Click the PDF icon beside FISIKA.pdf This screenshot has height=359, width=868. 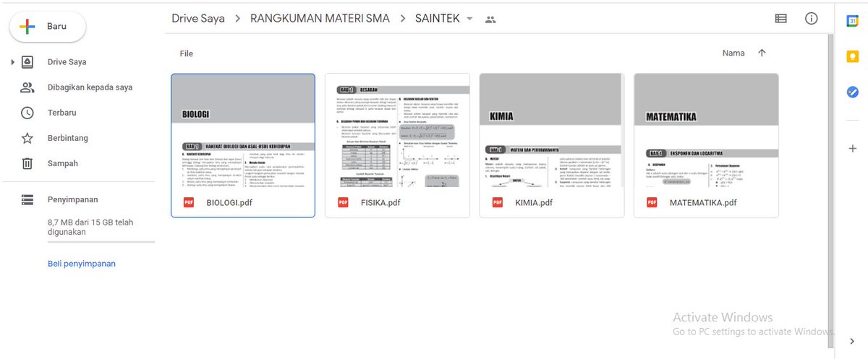(343, 202)
